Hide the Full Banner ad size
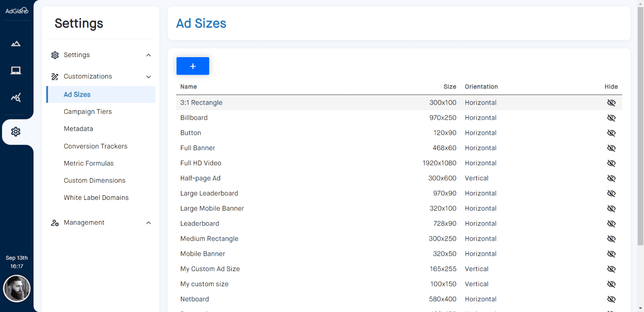This screenshot has height=312, width=644. point(611,148)
